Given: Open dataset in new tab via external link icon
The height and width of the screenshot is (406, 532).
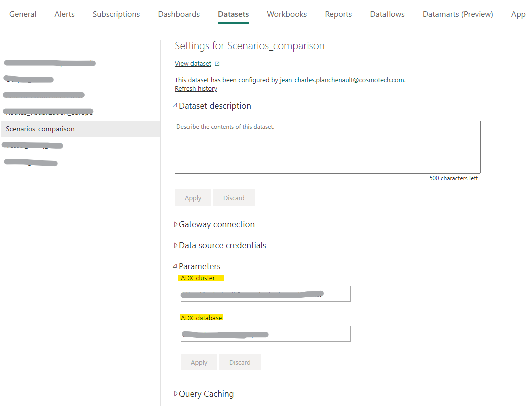Looking at the screenshot, I should [217, 63].
